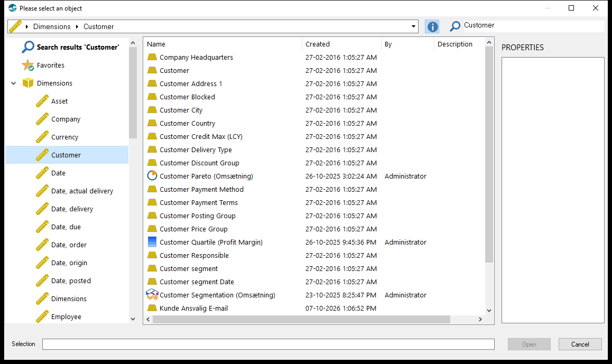Select the 'Customer Credit Max (LCY)' row
Viewport: 612px width, 364px height.
(x=314, y=136)
